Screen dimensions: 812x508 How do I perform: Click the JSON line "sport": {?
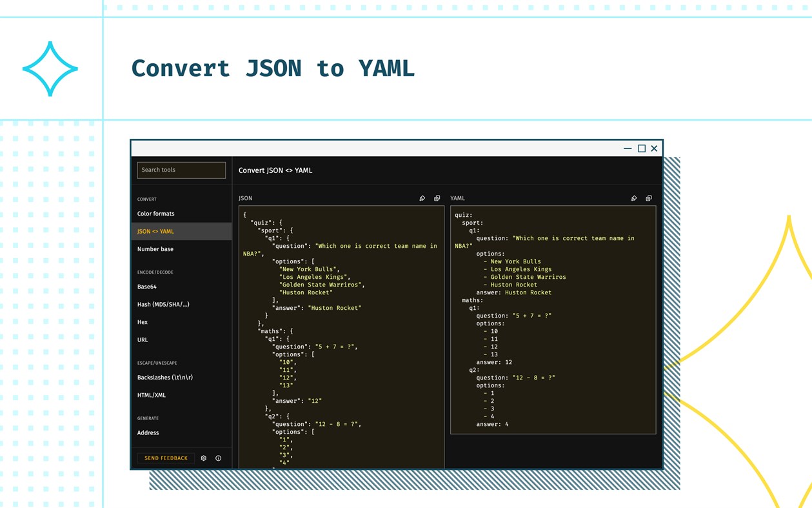(x=275, y=230)
